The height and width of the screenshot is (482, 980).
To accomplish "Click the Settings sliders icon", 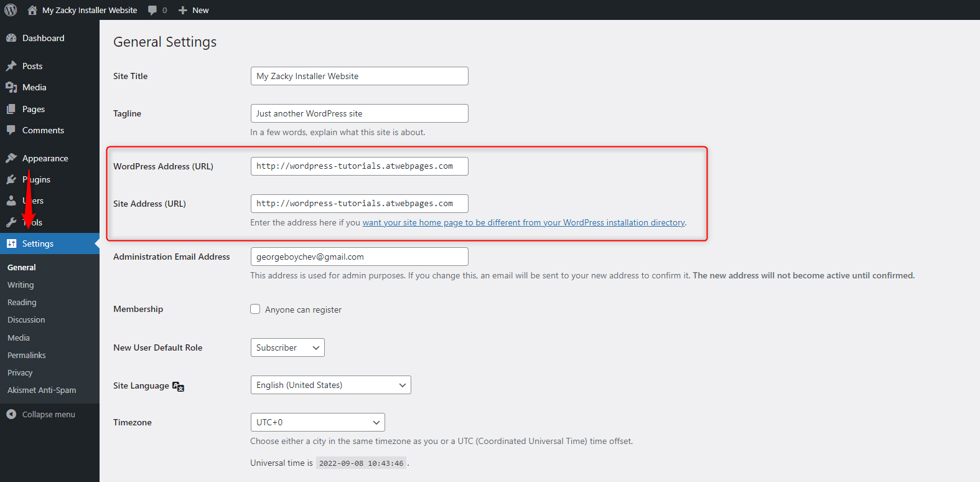I will click(x=11, y=243).
